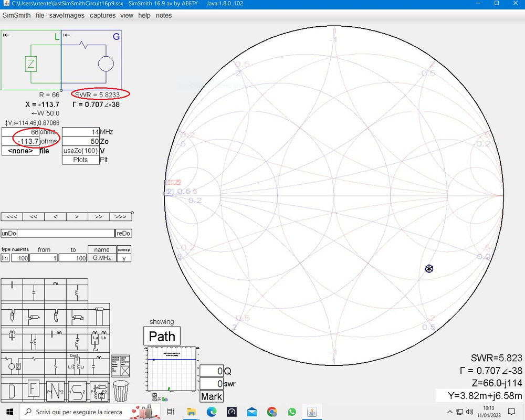Screen dimensions: 525x420
Task: Click the << step button
Action: point(34,217)
